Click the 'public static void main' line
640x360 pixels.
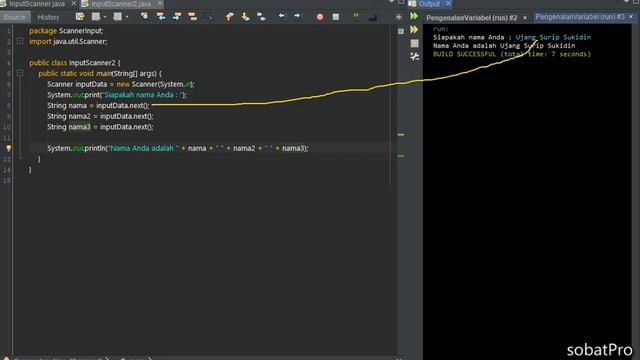(100, 73)
